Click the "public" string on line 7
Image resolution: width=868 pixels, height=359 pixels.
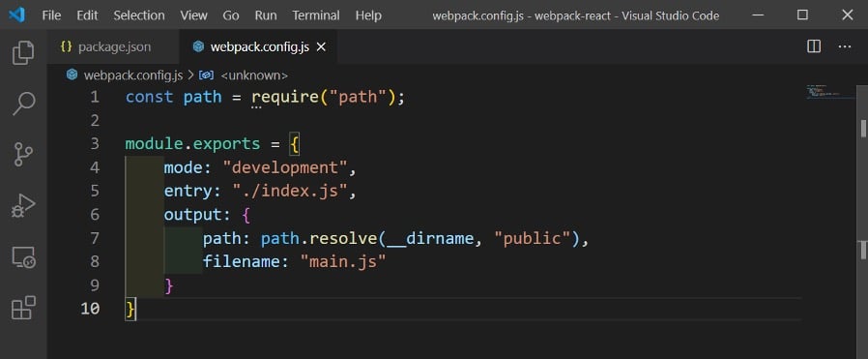tap(532, 238)
